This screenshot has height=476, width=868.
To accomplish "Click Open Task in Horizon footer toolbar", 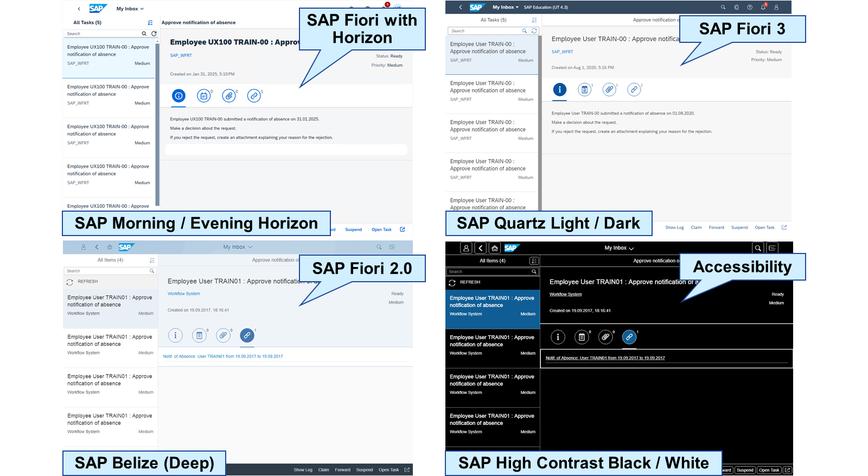I will click(x=381, y=230).
